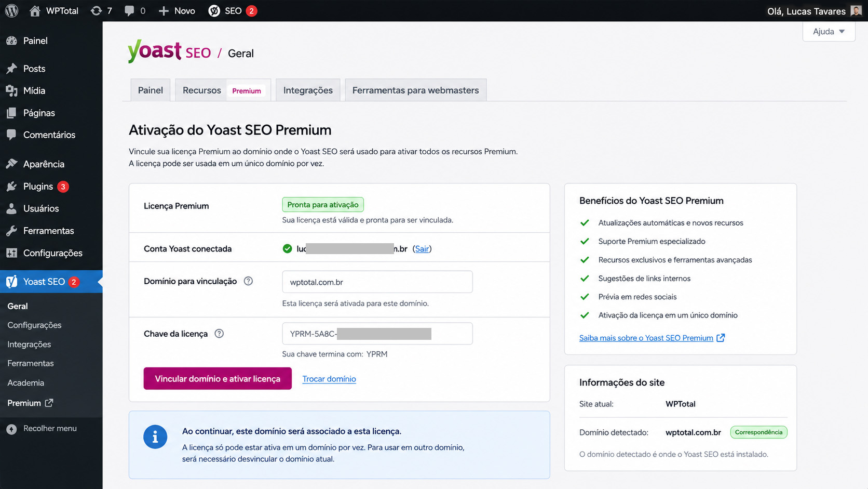Viewport: 868px width, 489px height.
Task: Open the Comentários bubble icon in sidebar
Action: (11, 135)
